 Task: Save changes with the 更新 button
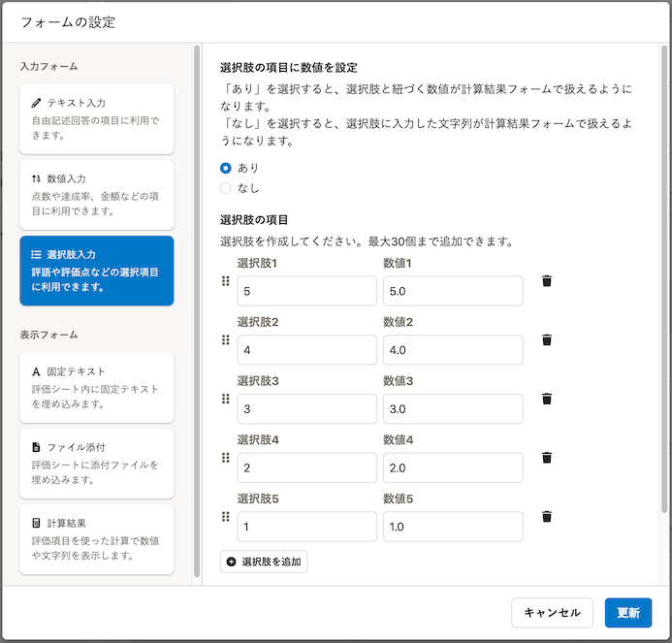tap(628, 613)
